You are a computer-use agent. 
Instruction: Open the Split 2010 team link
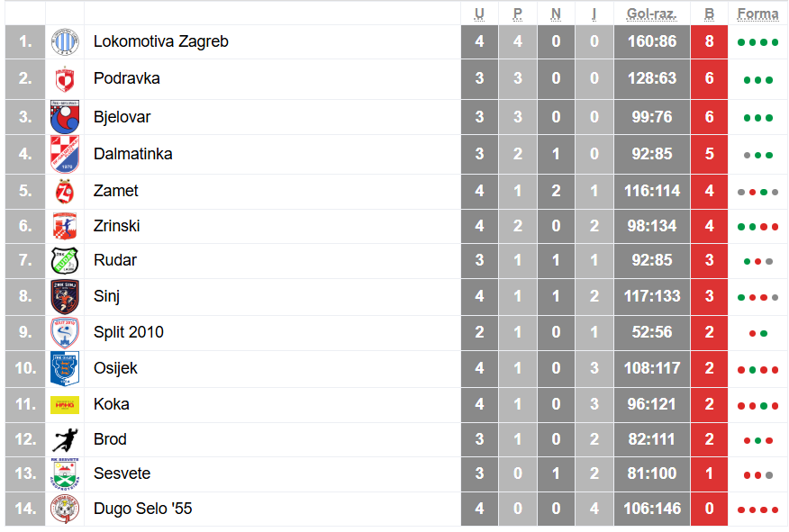(x=129, y=332)
